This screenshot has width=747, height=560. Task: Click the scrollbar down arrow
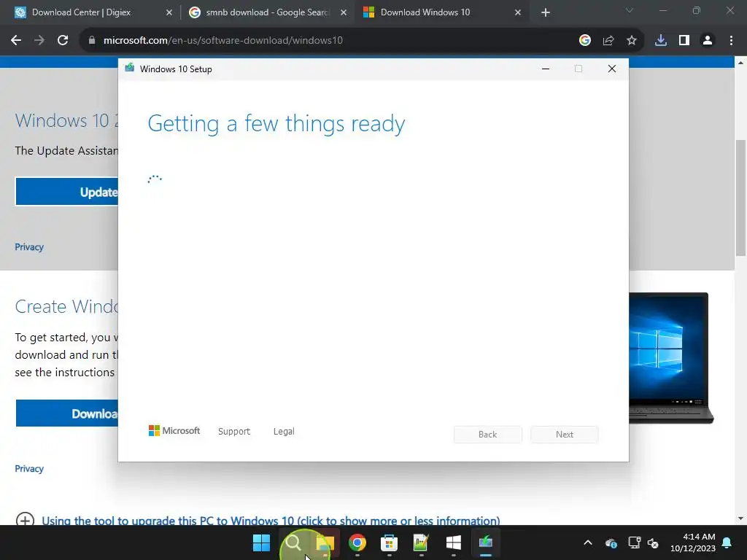pos(740,518)
